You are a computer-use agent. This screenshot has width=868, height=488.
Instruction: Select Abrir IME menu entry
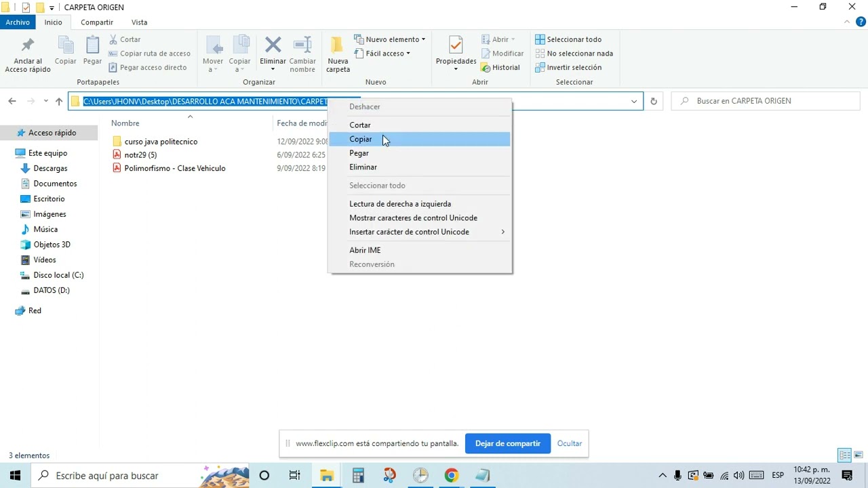[x=420, y=250]
